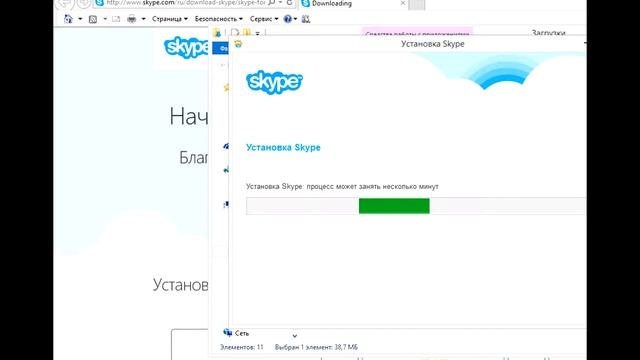Expand the Home button dropdown arrow

tap(80, 19)
